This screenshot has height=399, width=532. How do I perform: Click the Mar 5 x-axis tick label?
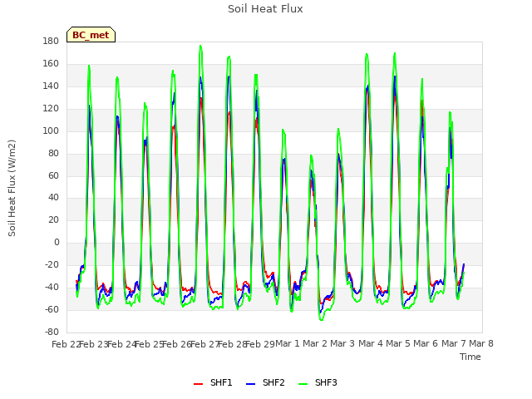(x=398, y=343)
